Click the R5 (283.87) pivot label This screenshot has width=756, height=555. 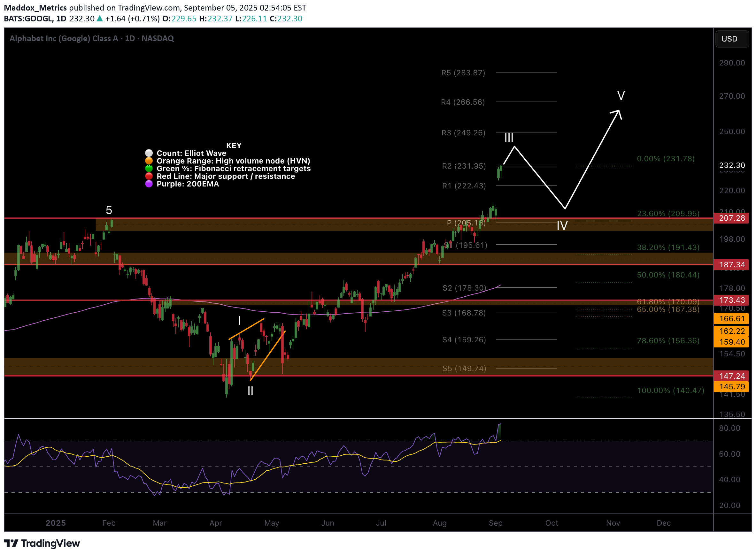(x=463, y=73)
